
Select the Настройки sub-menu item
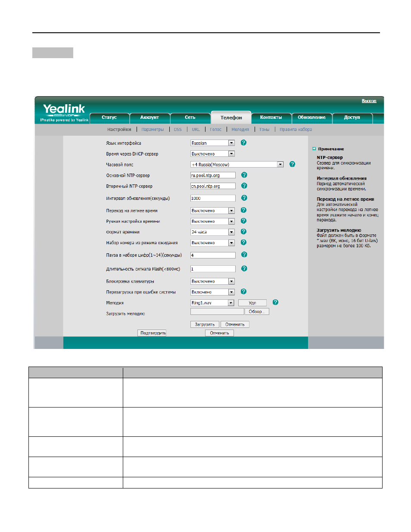click(119, 129)
